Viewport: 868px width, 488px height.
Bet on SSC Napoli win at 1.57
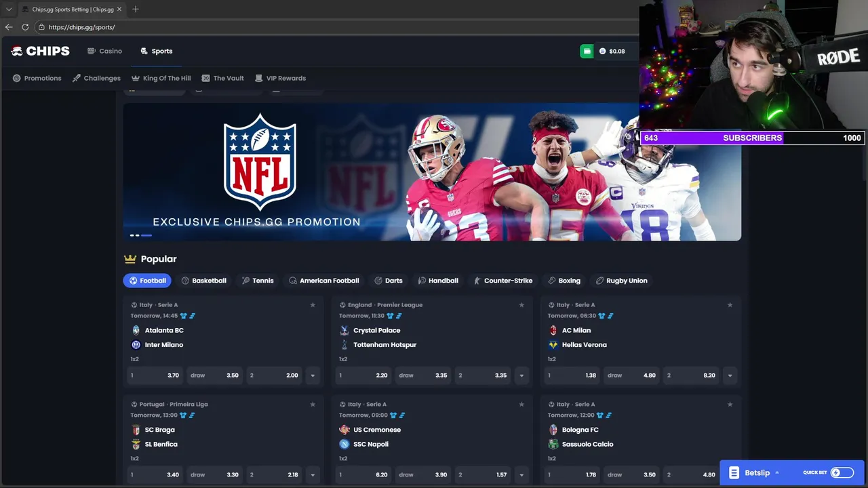483,474
